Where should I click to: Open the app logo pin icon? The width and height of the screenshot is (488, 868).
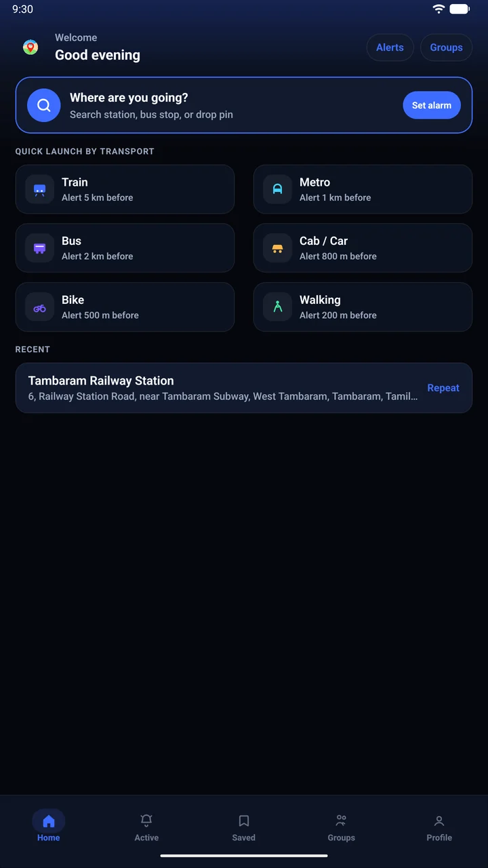pos(30,47)
